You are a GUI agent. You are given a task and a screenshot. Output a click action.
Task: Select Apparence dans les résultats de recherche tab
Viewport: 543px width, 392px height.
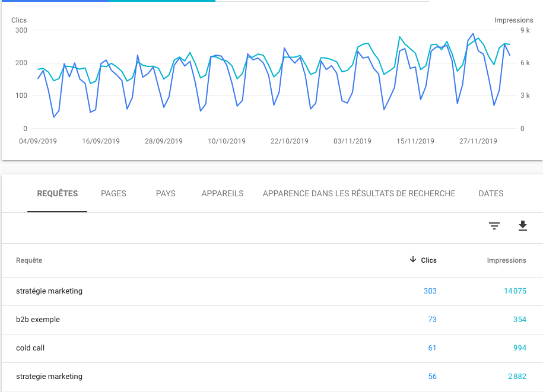coord(359,193)
